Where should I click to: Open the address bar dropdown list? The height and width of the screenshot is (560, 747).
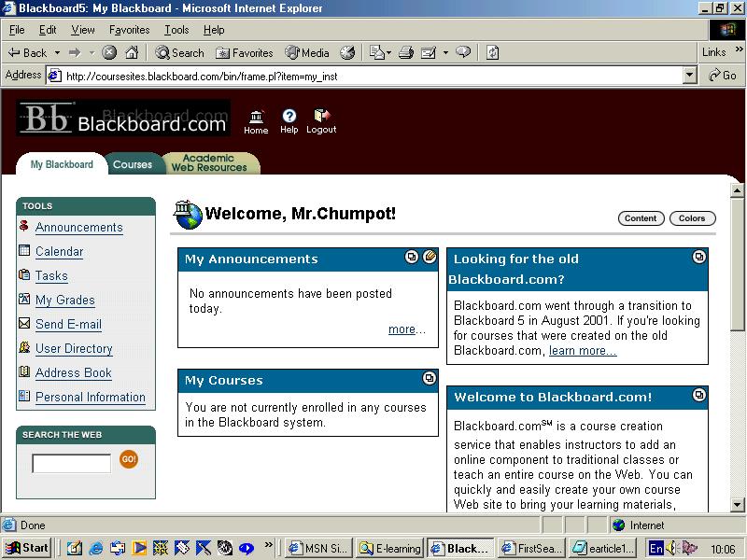pyautogui.click(x=689, y=75)
